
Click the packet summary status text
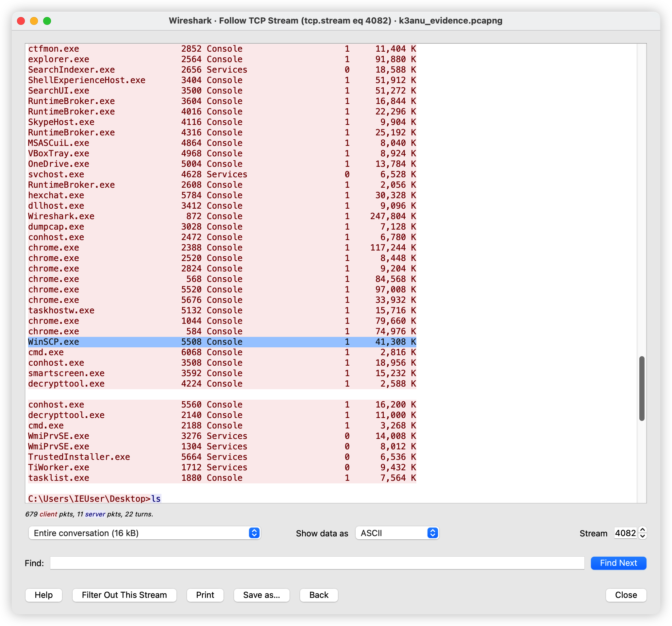[89, 514]
